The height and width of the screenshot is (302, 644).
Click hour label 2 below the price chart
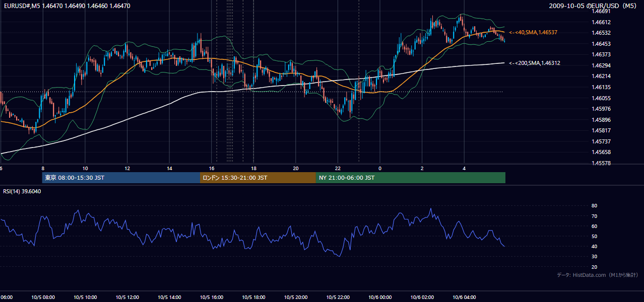[x=422, y=168]
